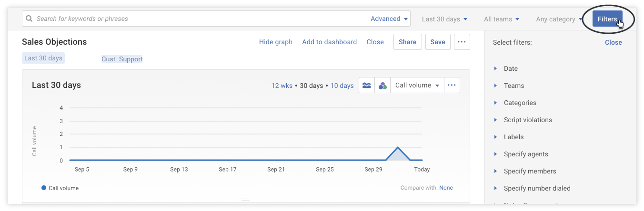Click the area chart style icon
This screenshot has height=211, width=644.
367,86
